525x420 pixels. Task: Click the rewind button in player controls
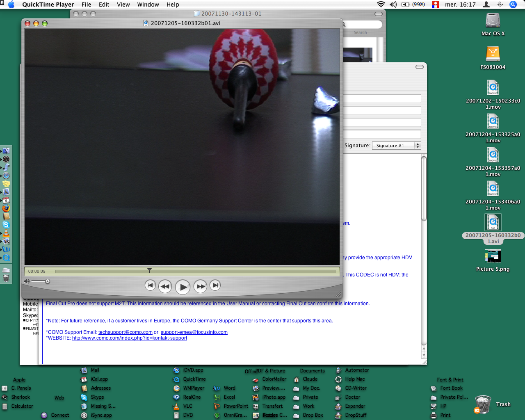pyautogui.click(x=165, y=286)
